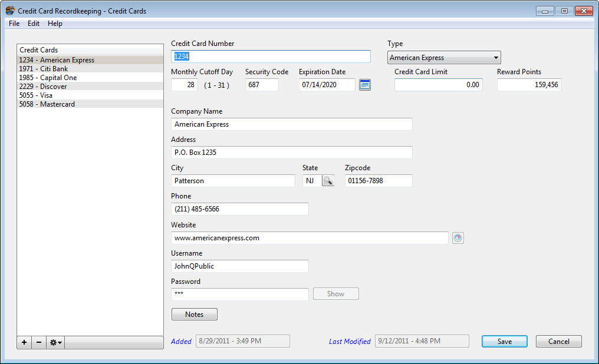Image resolution: width=599 pixels, height=364 pixels.
Task: Click the Security Code field
Action: click(x=262, y=85)
